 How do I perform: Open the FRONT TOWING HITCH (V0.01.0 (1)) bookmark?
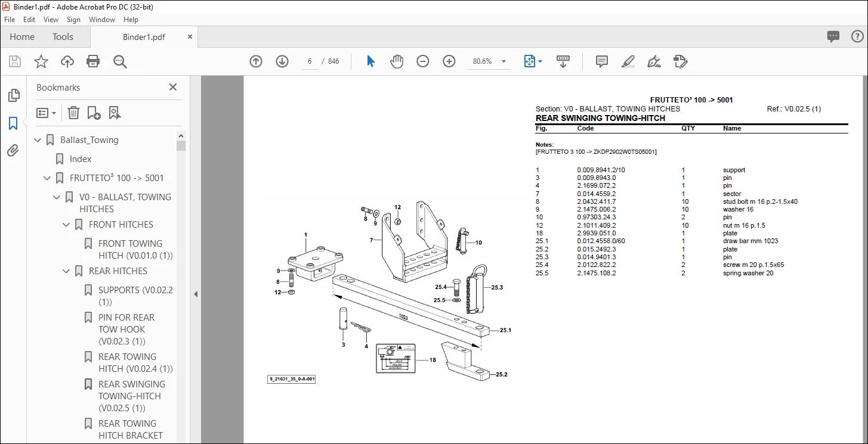tap(135, 250)
